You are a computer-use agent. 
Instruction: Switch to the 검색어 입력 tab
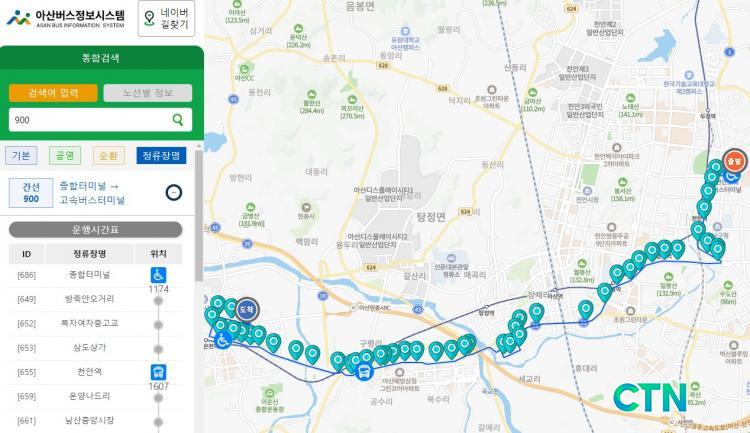click(x=53, y=93)
